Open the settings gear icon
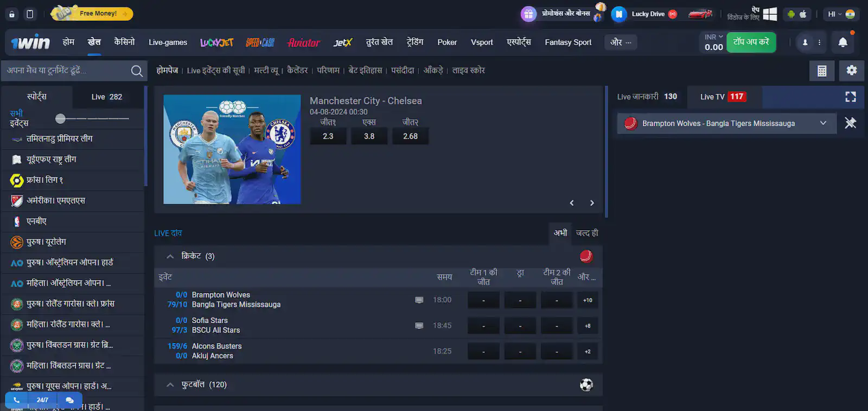The height and width of the screenshot is (411, 868). tap(851, 71)
